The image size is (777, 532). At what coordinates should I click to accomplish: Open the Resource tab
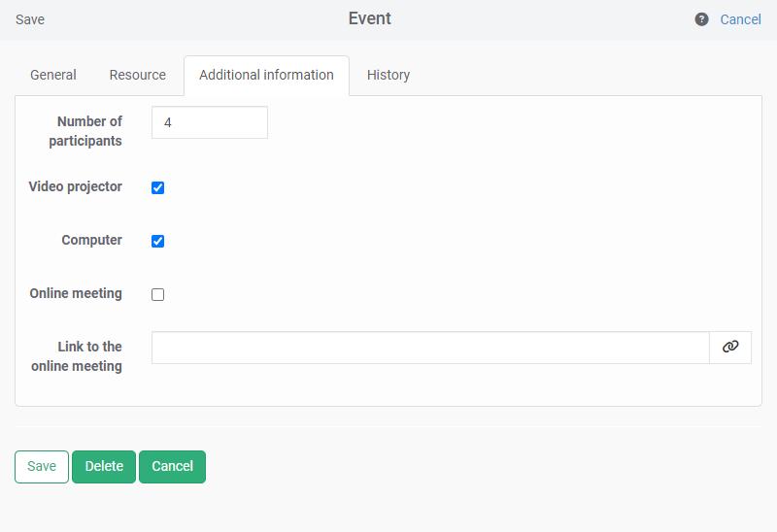point(138,76)
